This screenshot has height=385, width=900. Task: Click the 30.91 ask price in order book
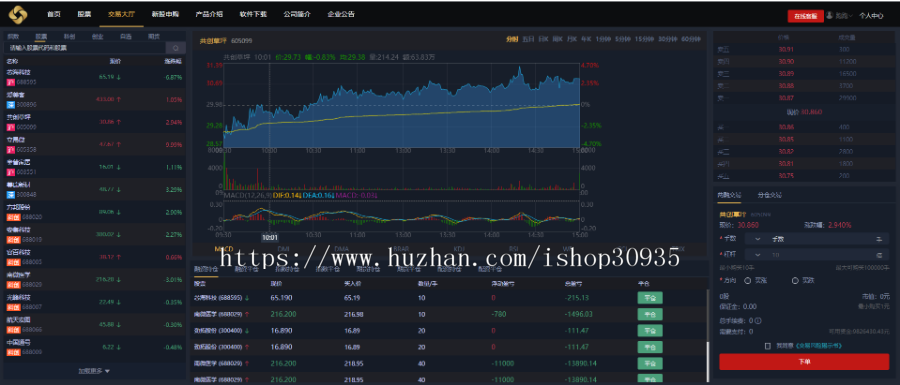point(786,49)
